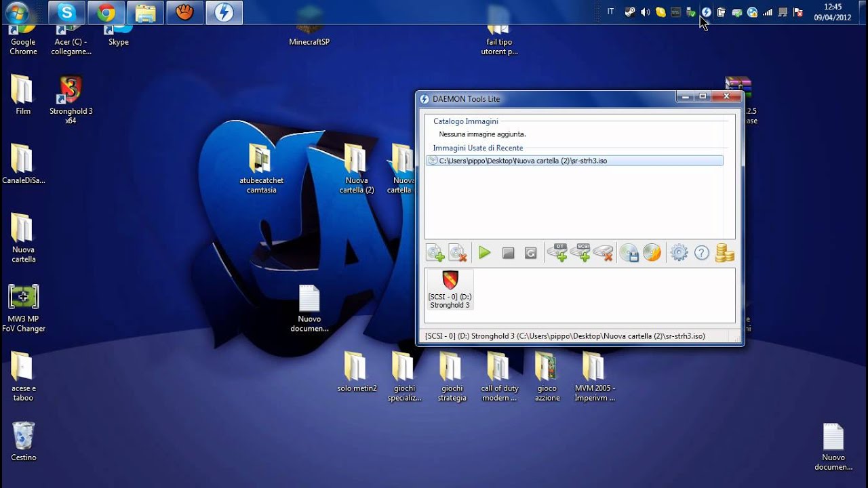Click the Remount all images icon
This screenshot has width=868, height=488.
coord(531,253)
